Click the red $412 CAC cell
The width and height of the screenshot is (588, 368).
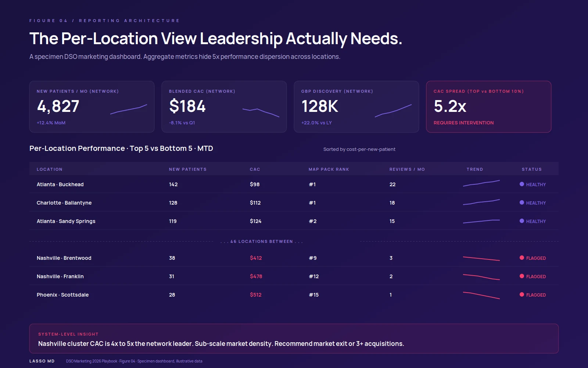[256, 258]
